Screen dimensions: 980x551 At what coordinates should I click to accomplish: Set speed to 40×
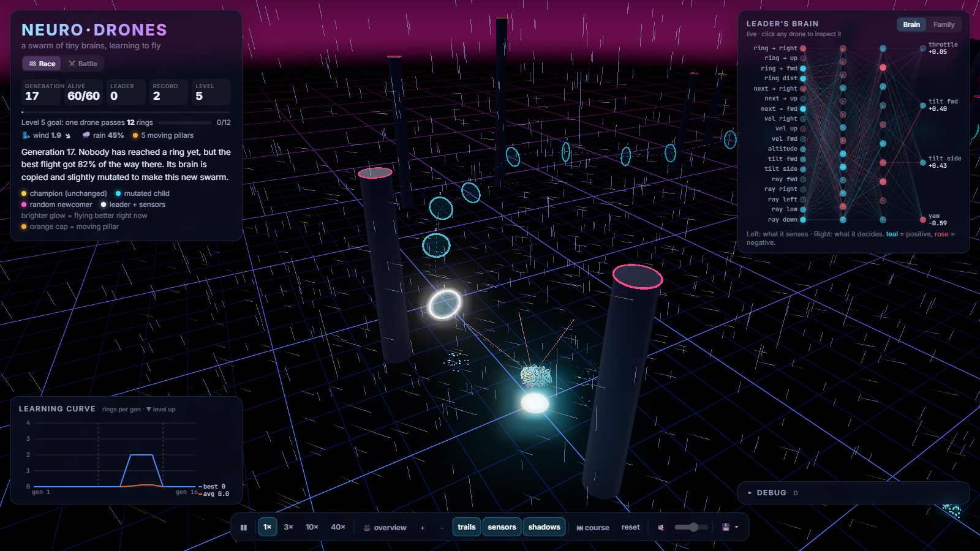[338, 527]
